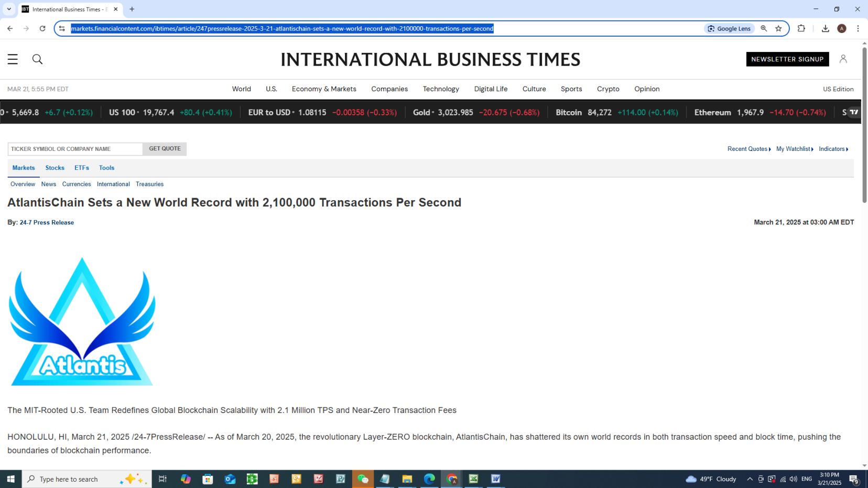The image size is (868, 488).
Task: Open Google Lens in address bar
Action: point(729,29)
